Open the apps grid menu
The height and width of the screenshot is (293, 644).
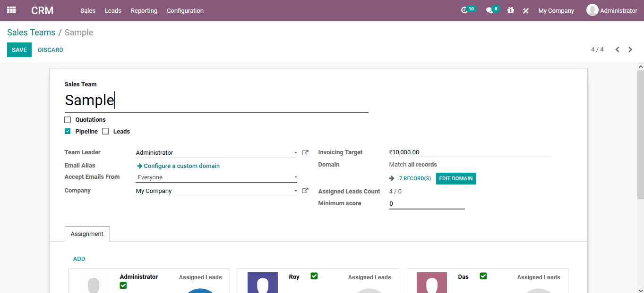click(11, 10)
